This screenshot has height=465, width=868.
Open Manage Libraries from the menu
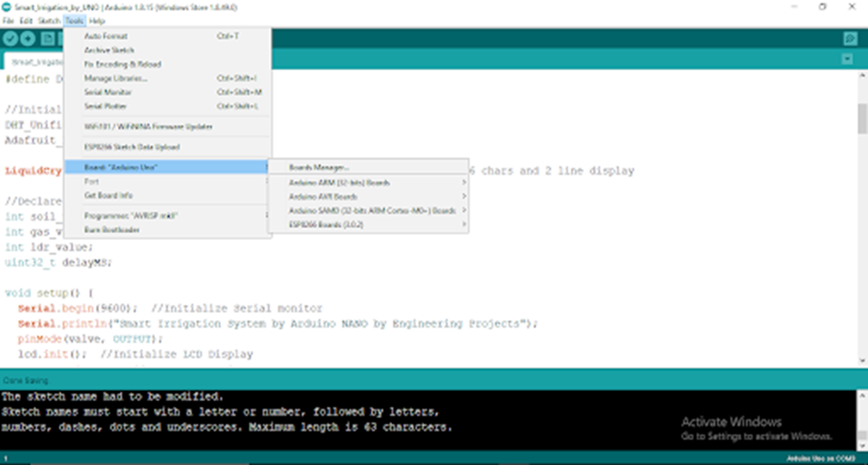(x=167, y=78)
